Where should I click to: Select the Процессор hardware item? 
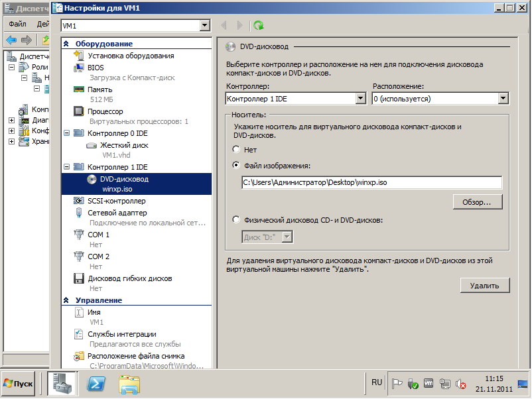[105, 111]
